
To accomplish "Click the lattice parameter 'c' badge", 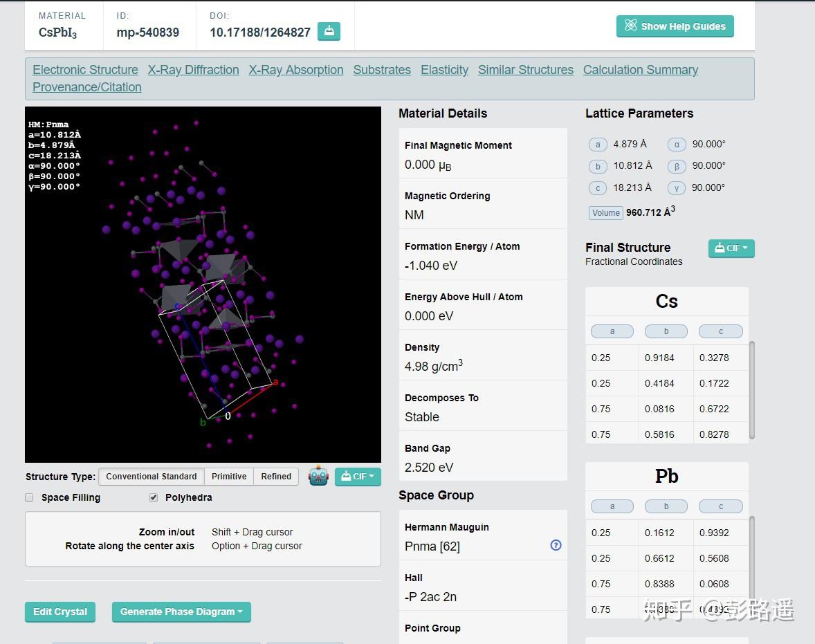I will point(598,188).
